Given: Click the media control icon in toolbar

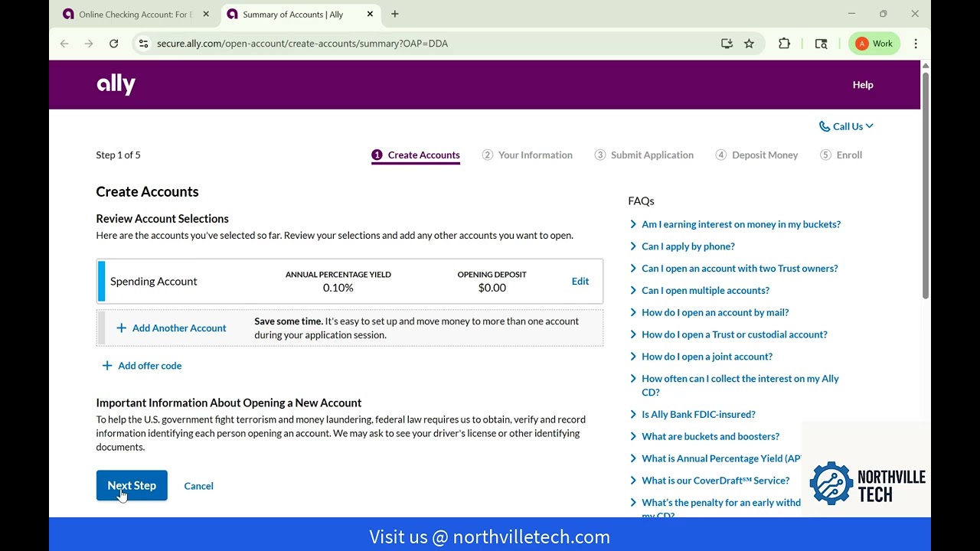Looking at the screenshot, I should (x=821, y=44).
